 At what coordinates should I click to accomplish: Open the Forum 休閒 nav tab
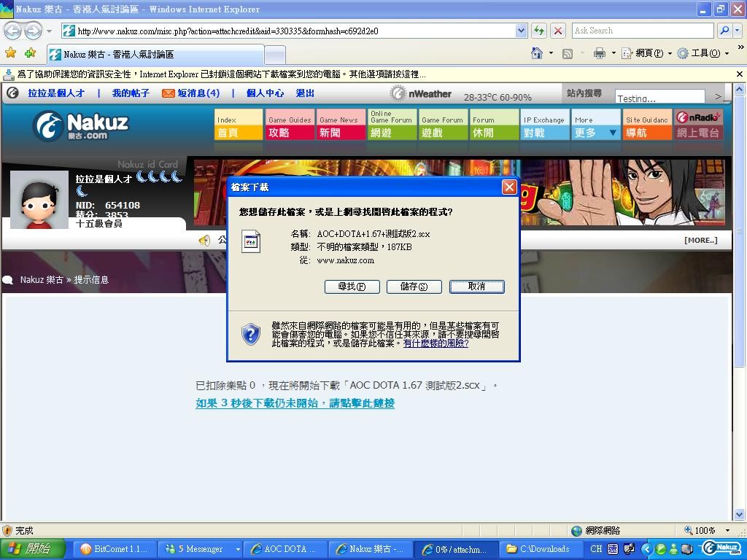pyautogui.click(x=494, y=125)
